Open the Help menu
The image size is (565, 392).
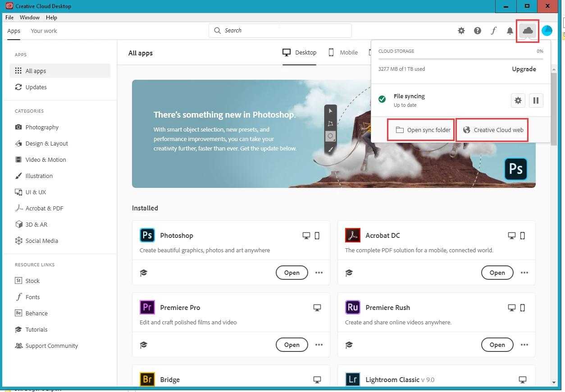(51, 18)
